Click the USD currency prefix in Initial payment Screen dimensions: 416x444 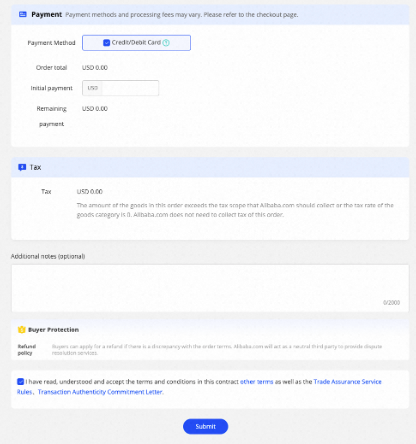(93, 88)
